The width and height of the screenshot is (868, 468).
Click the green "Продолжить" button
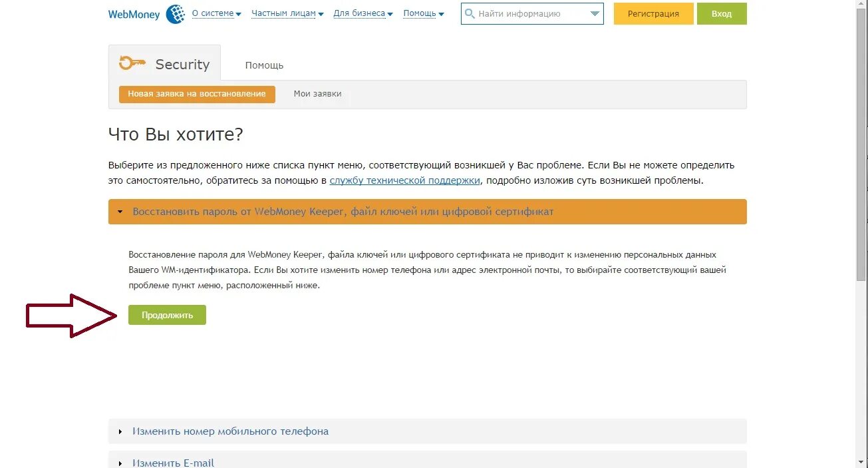pos(167,315)
